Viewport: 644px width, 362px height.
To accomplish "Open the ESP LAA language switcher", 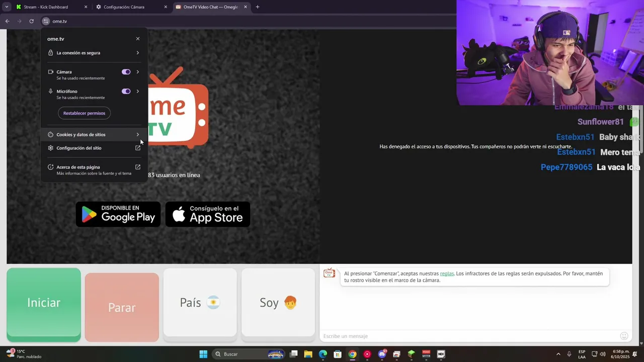I will tap(582, 354).
